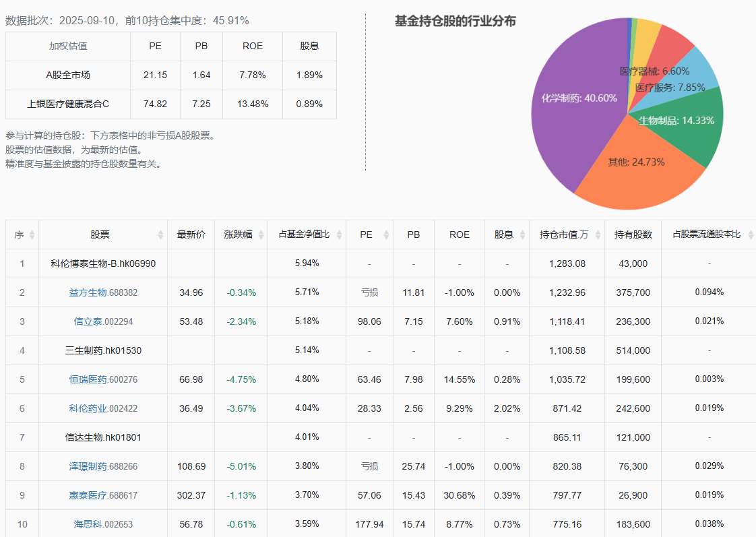This screenshot has height=537, width=756.
Task: Click 亏损 PE cell for 泽璟制药
Action: [369, 466]
